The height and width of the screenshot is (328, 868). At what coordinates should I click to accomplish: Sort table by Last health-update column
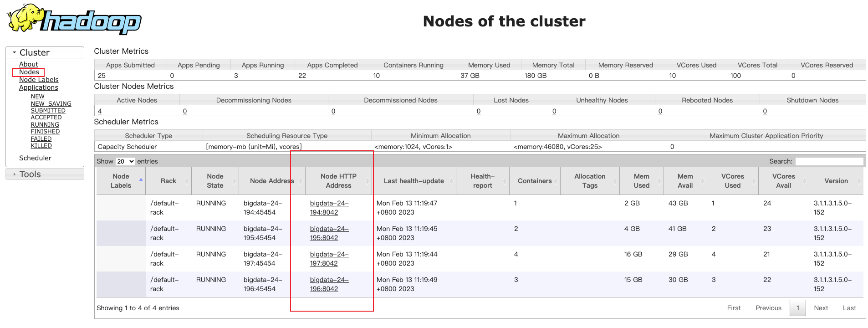[414, 181]
